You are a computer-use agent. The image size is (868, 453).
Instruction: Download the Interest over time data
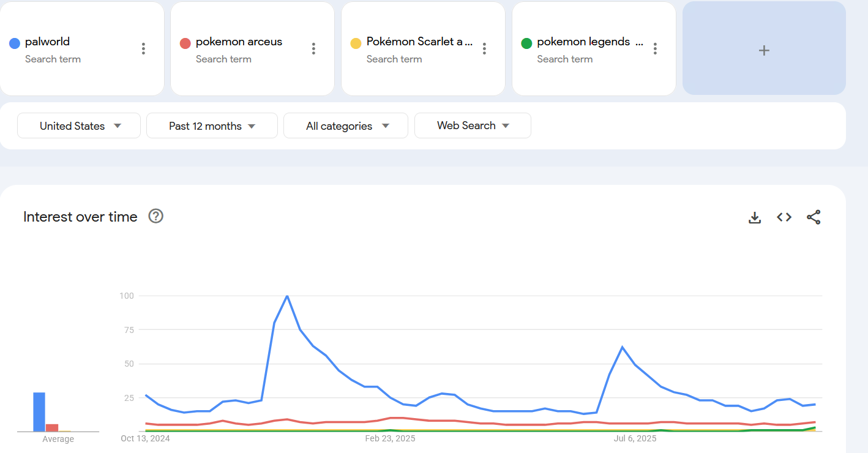[755, 217]
